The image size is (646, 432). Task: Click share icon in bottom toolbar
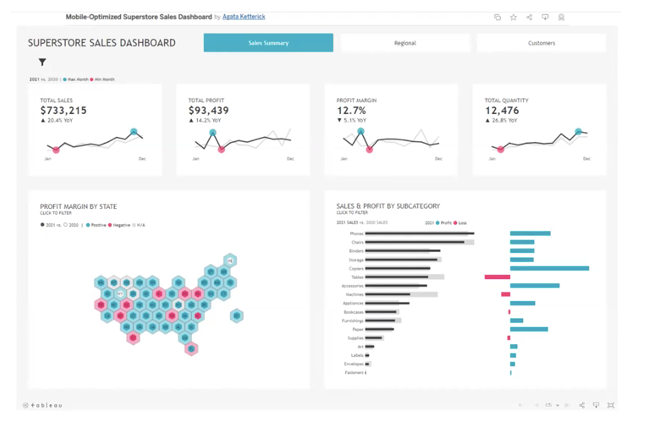pos(582,405)
